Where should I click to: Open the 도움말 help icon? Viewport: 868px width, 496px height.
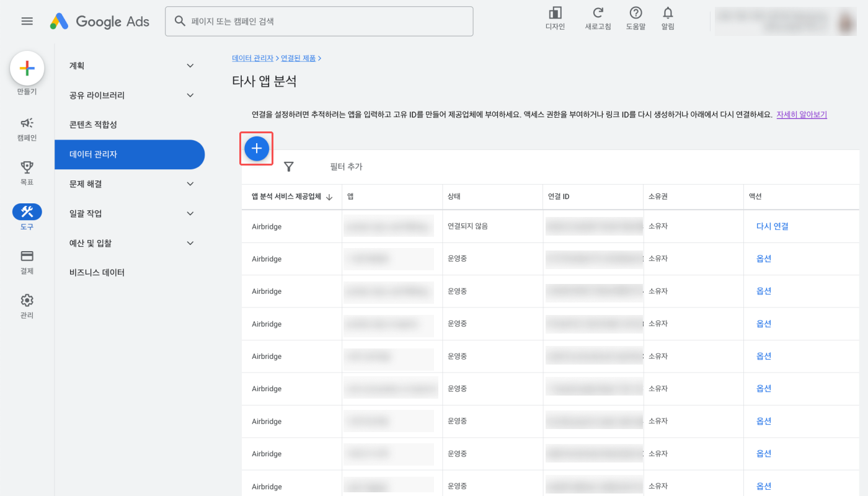635,13
